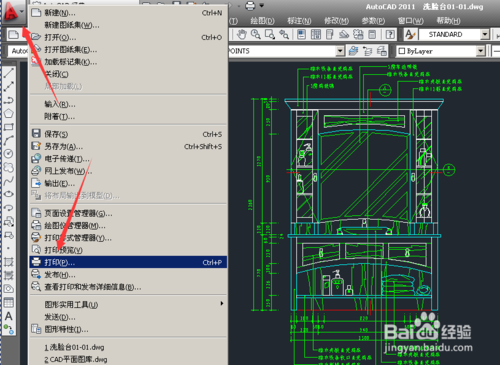The width and height of the screenshot is (500, 365).
Task: Open the 绘图(D) menu in menu bar
Action: pos(262,21)
